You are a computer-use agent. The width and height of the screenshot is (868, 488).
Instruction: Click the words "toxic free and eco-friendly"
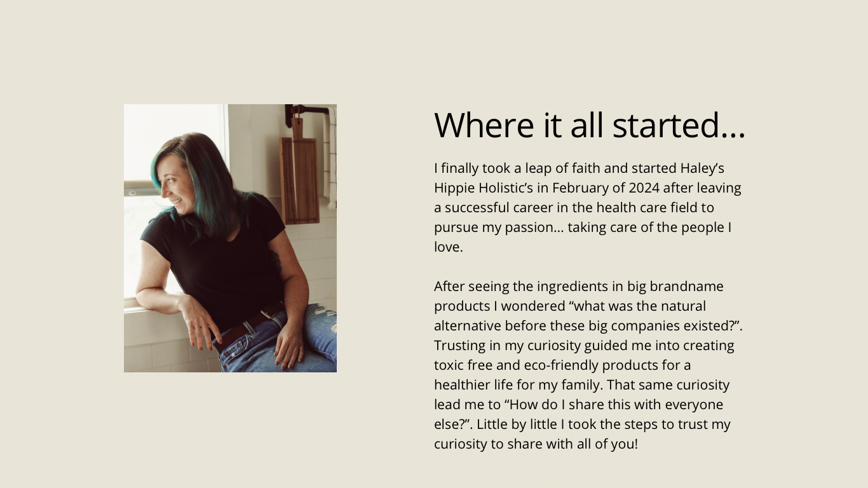(516, 365)
